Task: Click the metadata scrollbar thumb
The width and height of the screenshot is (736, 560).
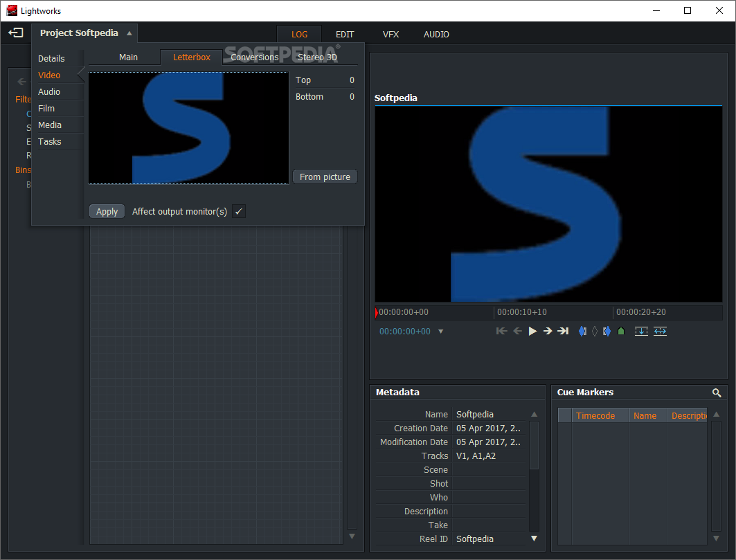Action: (x=534, y=445)
